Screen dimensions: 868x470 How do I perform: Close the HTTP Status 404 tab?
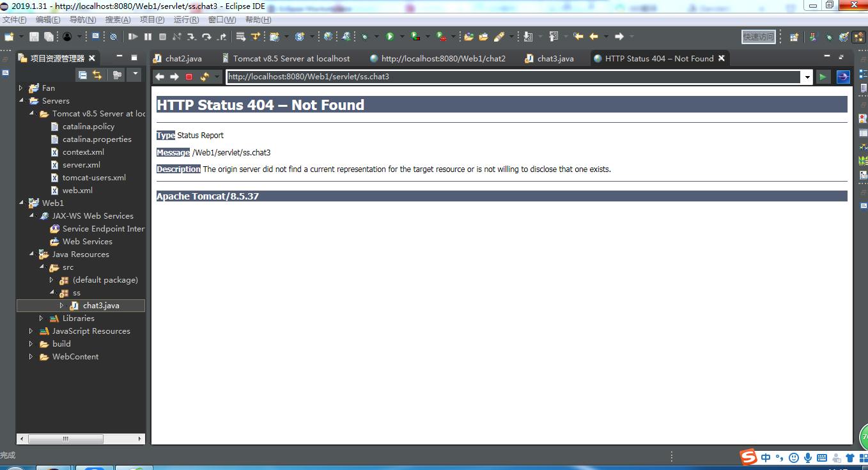point(722,58)
